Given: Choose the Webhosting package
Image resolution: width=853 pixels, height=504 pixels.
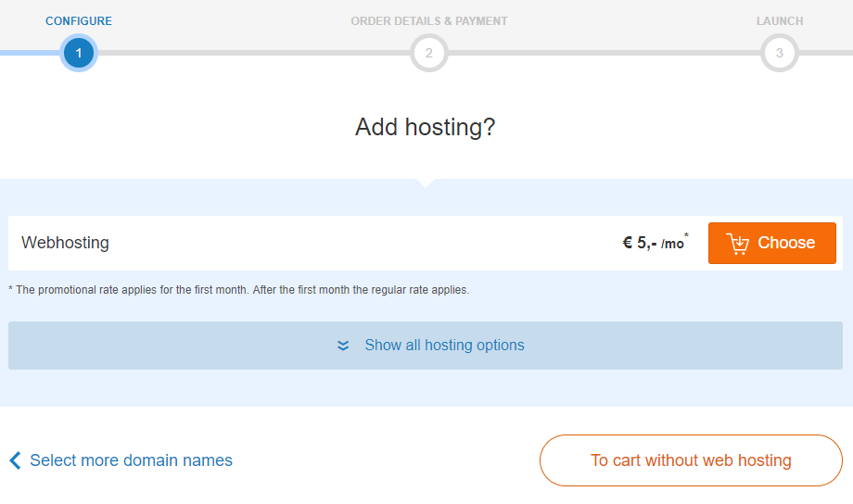Looking at the screenshot, I should 772,243.
